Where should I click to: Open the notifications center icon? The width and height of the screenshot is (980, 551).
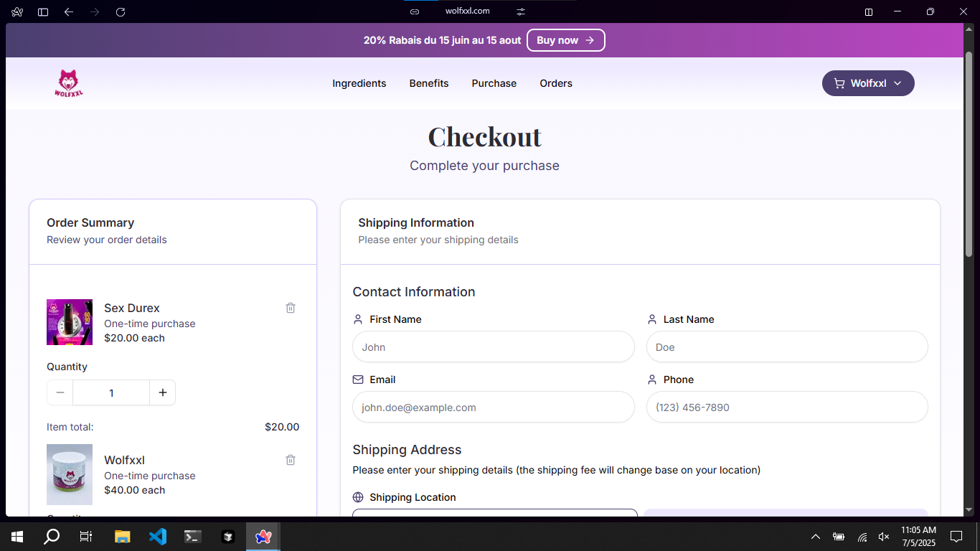[x=956, y=536]
